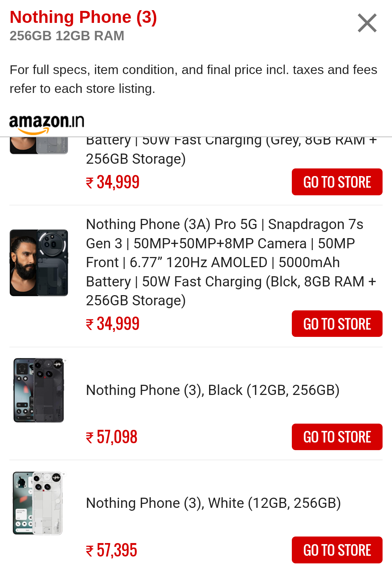Close the Nothing Phone (3) price popup
The height and width of the screenshot is (575, 392).
point(367,23)
